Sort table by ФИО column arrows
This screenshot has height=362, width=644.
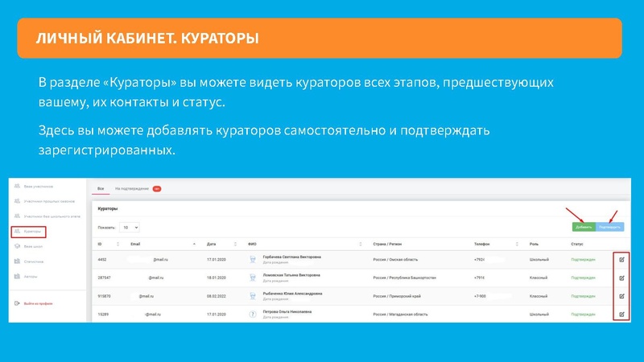[361, 244]
